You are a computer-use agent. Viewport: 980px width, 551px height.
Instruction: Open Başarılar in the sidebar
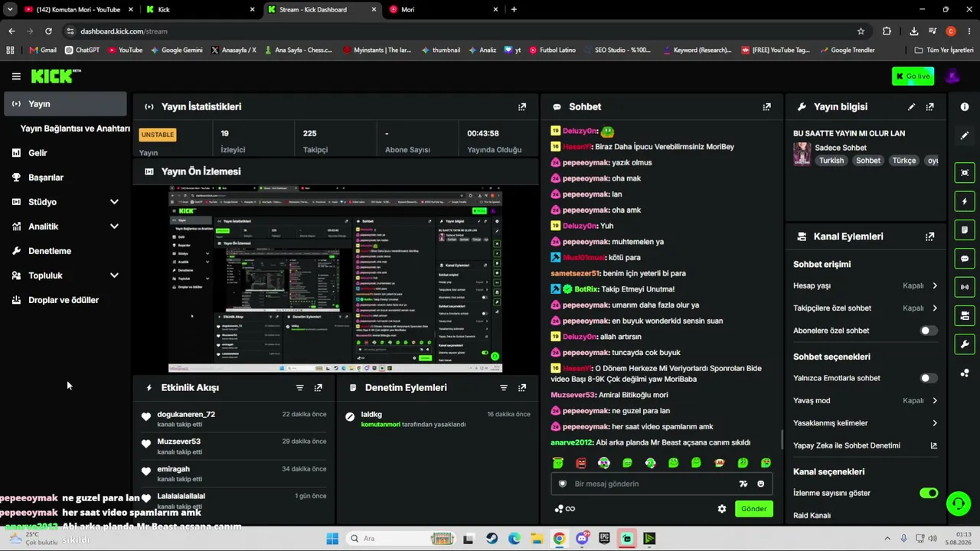[65, 178]
